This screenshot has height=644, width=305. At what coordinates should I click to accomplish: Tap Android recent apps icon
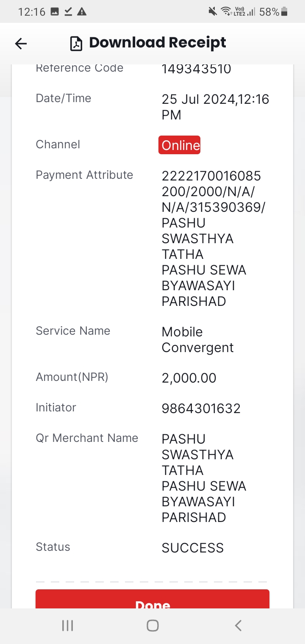pyautogui.click(x=67, y=625)
